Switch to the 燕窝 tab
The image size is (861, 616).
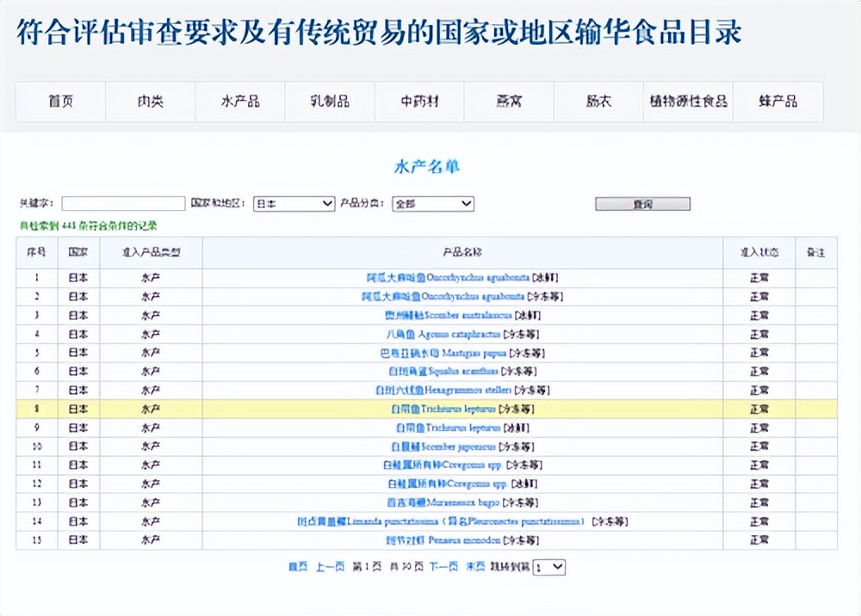click(x=509, y=102)
